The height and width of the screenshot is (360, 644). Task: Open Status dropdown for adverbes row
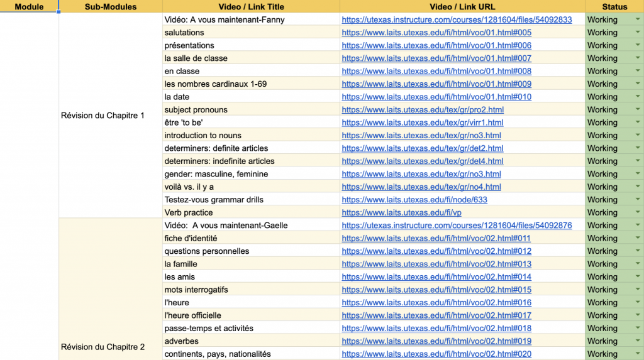point(638,341)
